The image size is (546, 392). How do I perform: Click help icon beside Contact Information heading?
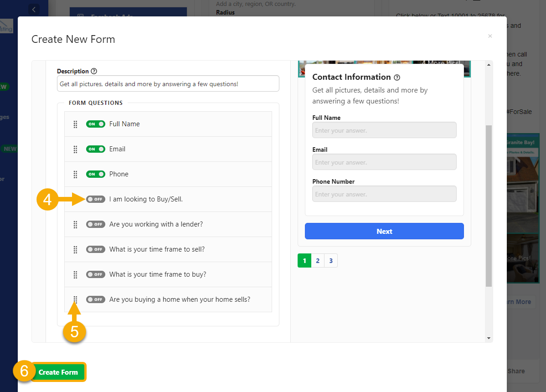pos(397,77)
